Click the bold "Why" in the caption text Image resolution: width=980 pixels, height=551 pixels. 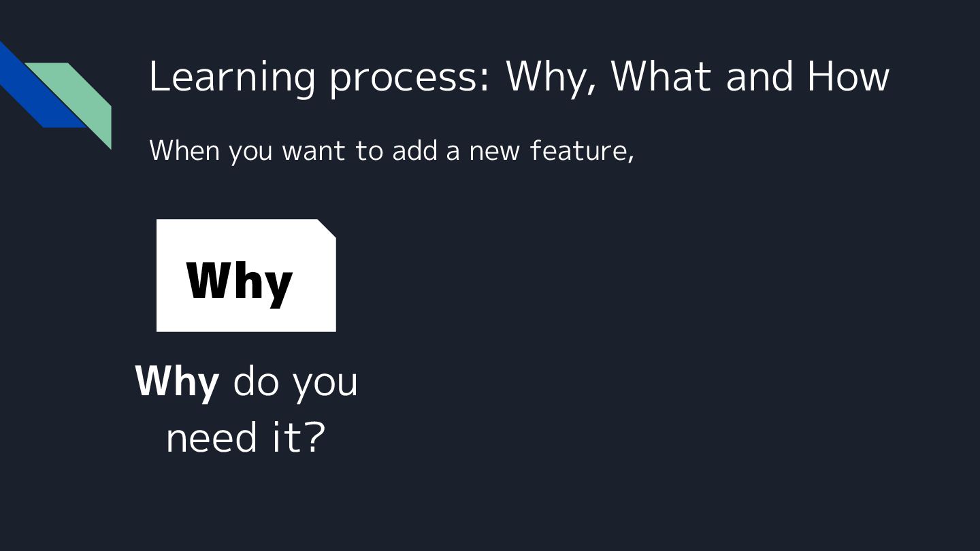(x=177, y=382)
